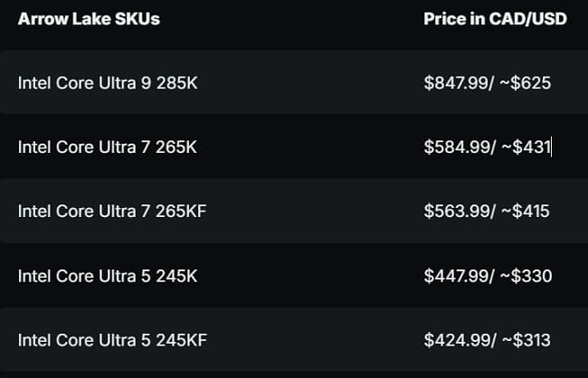Image resolution: width=588 pixels, height=378 pixels.
Task: Click the ~$625 USD value
Action: point(526,83)
